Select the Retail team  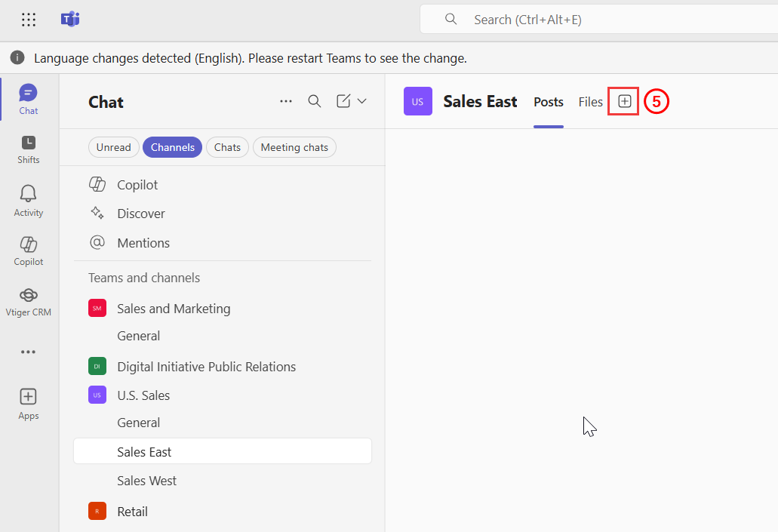click(x=133, y=512)
